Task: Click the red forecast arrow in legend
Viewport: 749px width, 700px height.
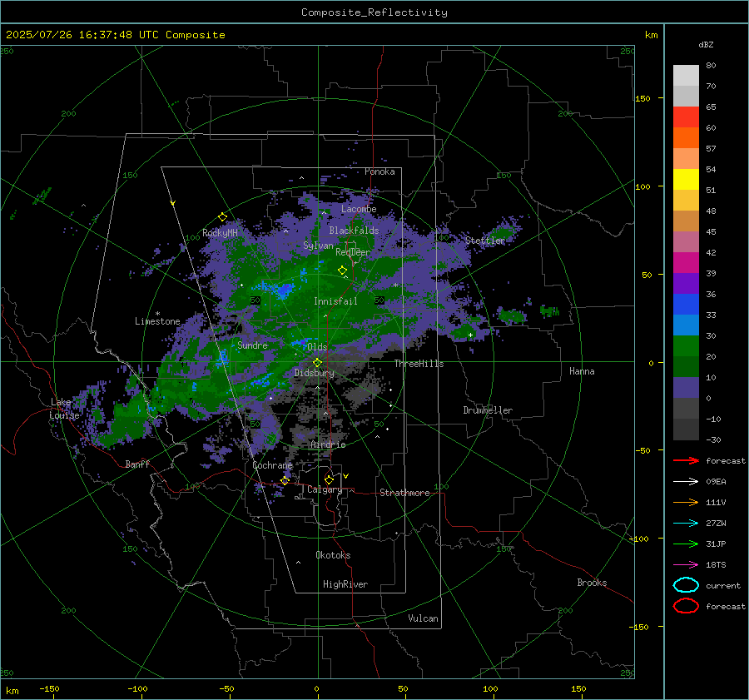Action: (686, 460)
